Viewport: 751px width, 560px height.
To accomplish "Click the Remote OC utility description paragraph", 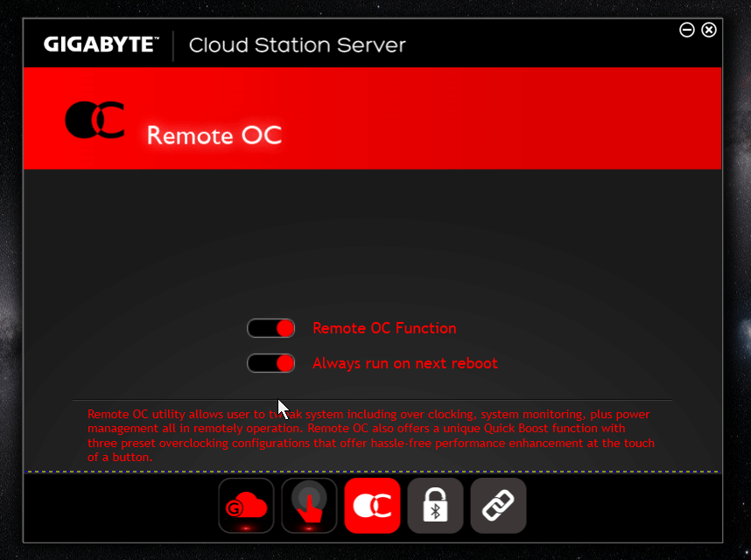I will 371,436.
